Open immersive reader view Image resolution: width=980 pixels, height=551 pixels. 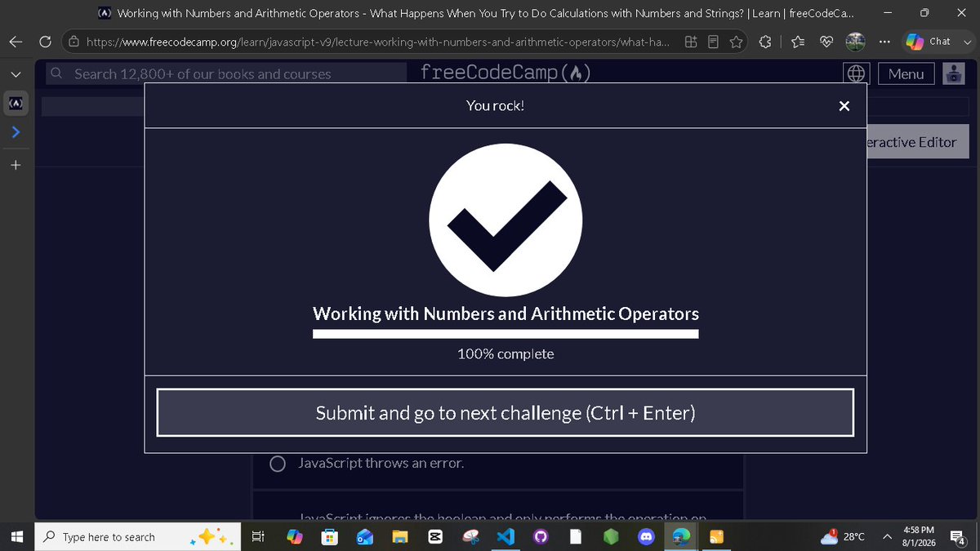(x=714, y=42)
